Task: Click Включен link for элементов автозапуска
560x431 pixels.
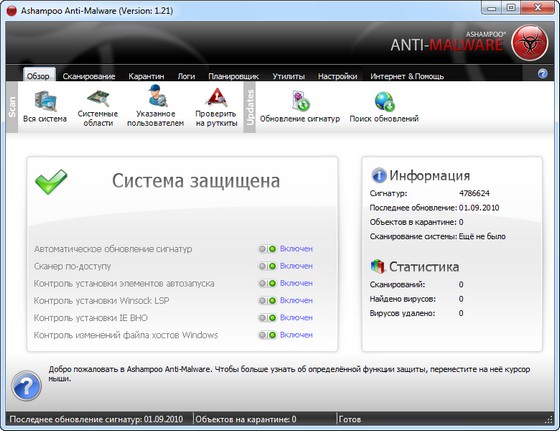Action: 296,283
